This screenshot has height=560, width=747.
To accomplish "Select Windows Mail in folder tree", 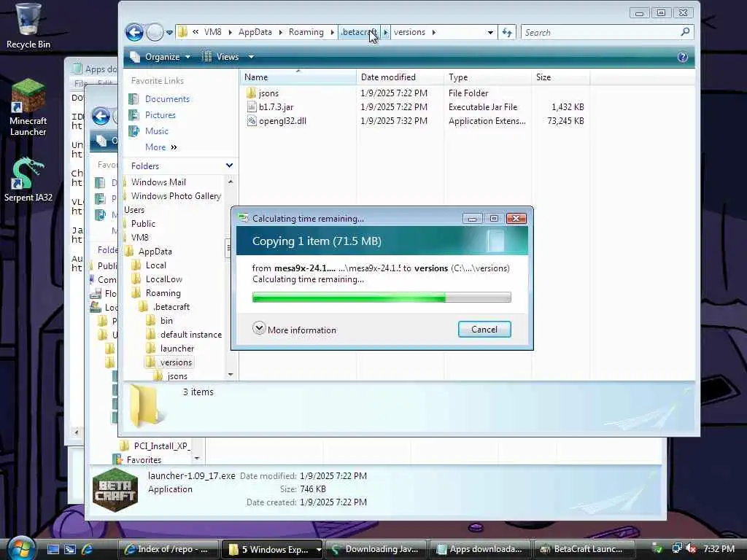I will [158, 182].
